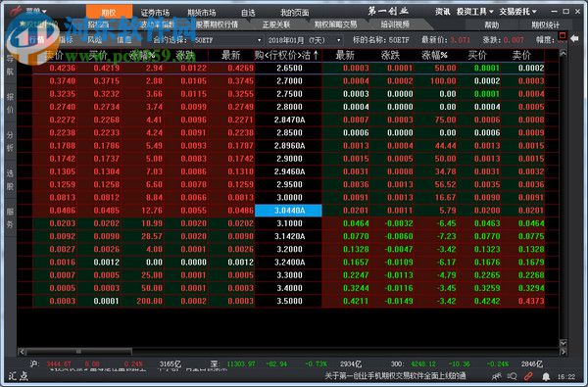Select the 风险 view tab

(94, 40)
